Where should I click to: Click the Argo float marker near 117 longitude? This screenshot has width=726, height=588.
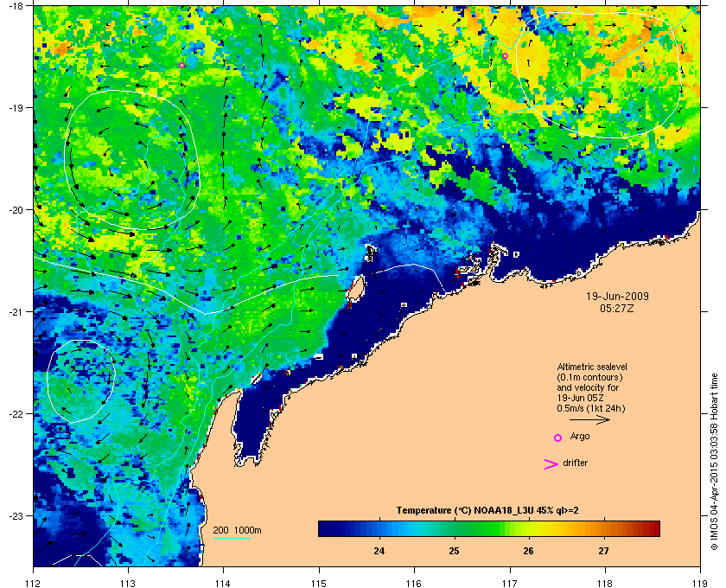point(505,56)
